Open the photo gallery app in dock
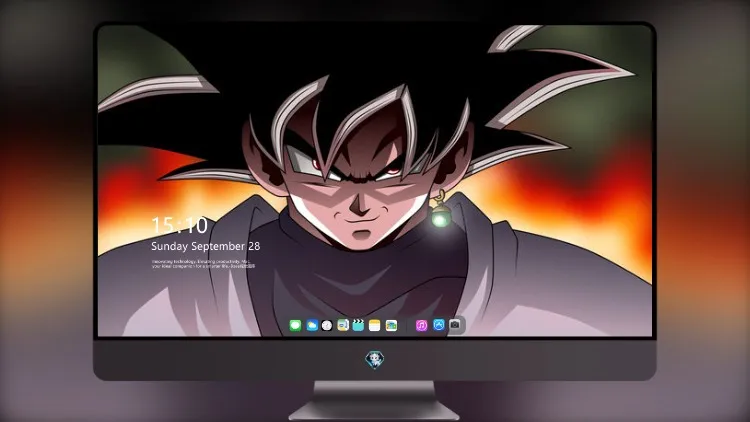Image resolution: width=750 pixels, height=422 pixels. click(x=391, y=326)
